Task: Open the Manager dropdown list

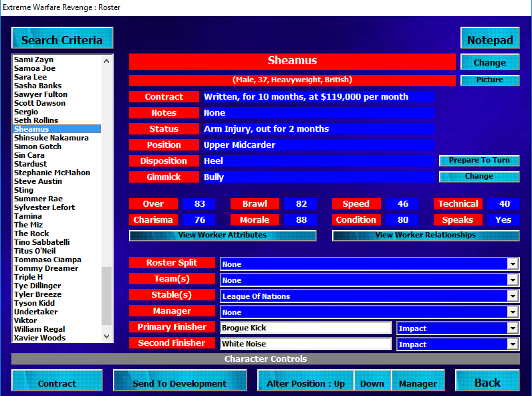Action: point(512,312)
